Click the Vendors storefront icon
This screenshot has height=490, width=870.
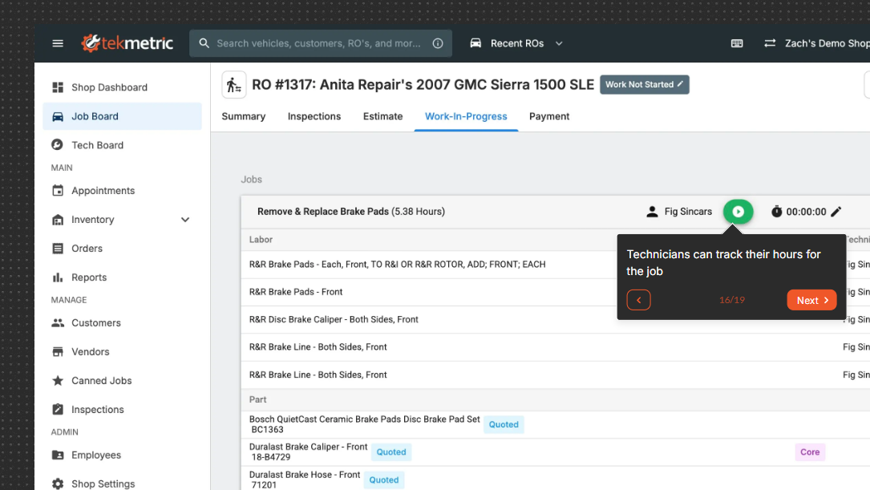pos(58,351)
